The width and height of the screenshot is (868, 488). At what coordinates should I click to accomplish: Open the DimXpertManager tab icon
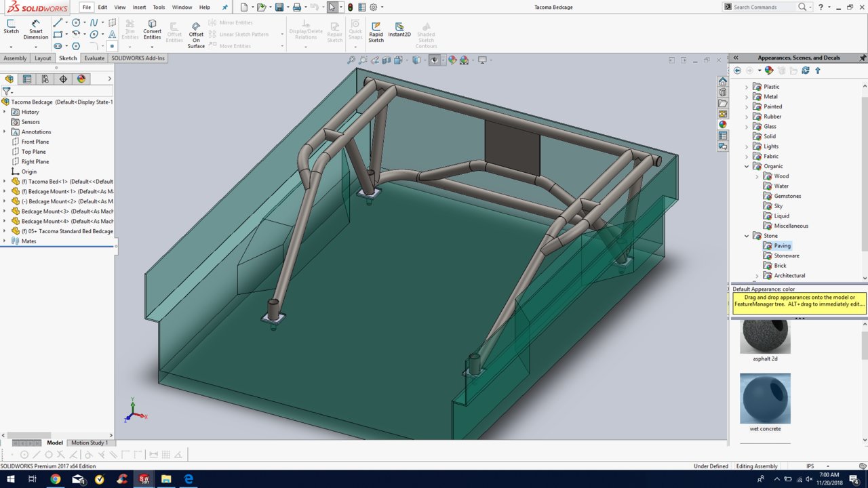tap(63, 79)
